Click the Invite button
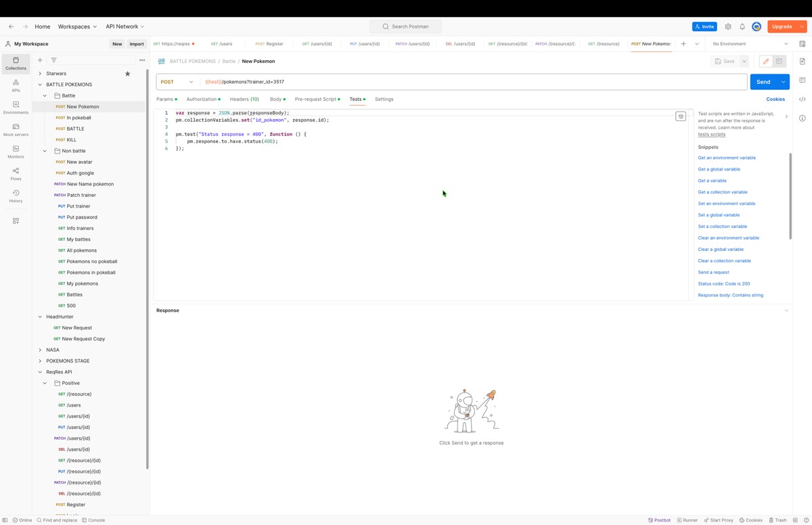 [704, 26]
